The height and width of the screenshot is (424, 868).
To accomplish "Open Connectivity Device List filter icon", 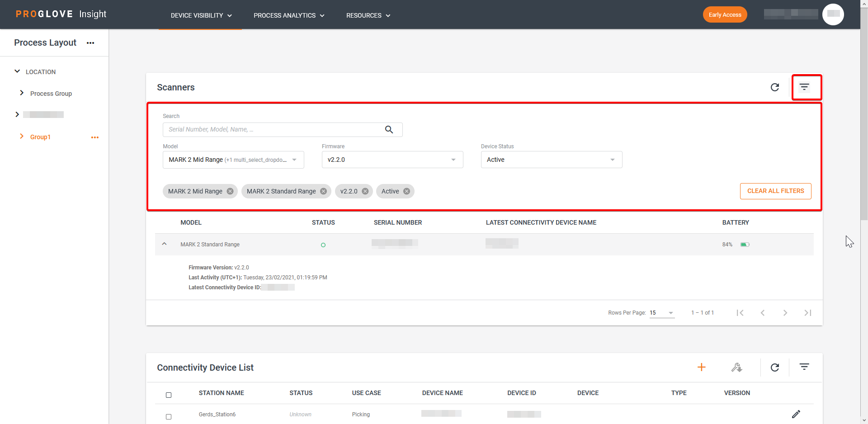I will coord(804,367).
